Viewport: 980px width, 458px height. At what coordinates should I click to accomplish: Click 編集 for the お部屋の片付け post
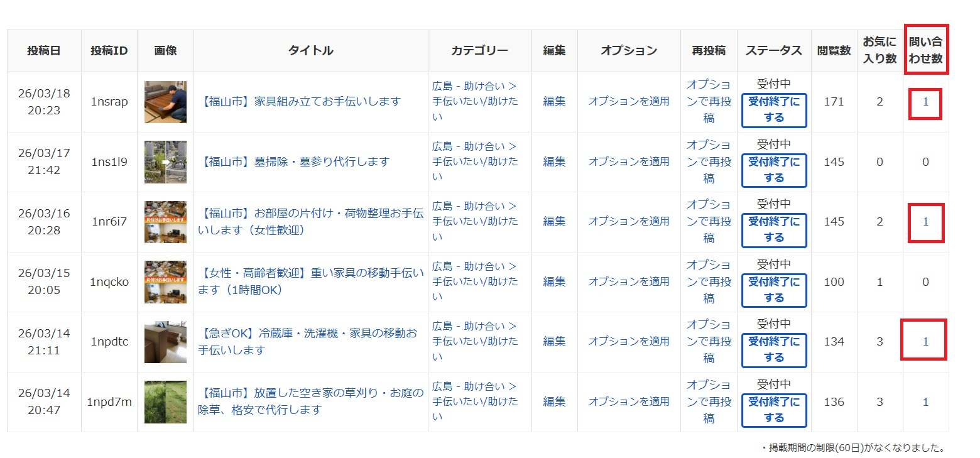(554, 221)
